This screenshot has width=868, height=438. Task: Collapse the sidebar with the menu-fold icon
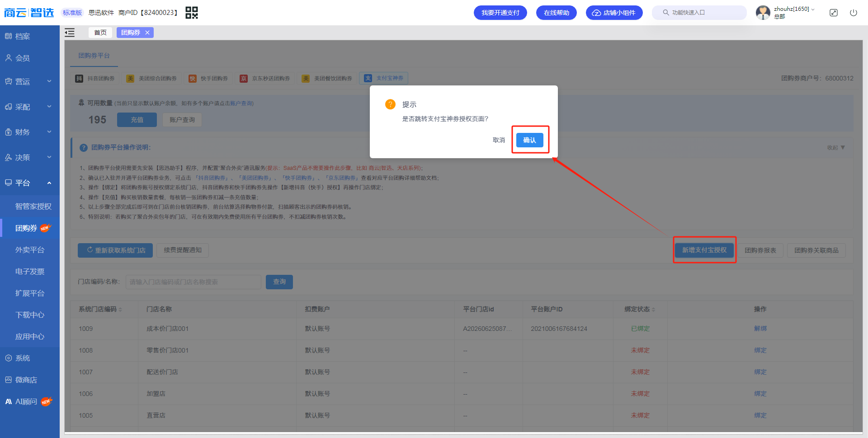coord(70,33)
